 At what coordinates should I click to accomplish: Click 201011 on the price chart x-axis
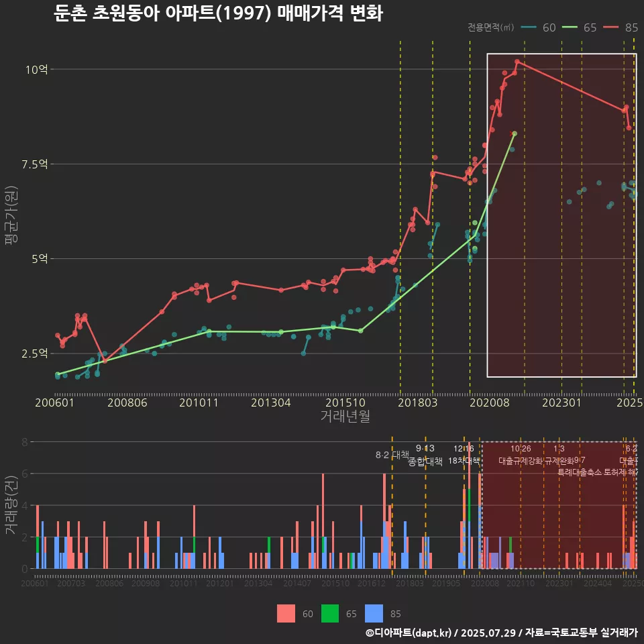(x=199, y=402)
